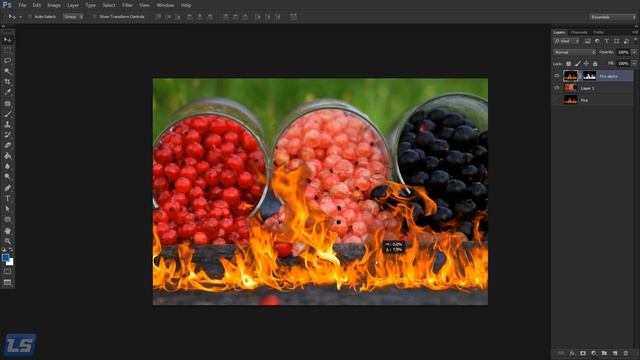Enable the Auto-Select checkbox
The image size is (640, 360).
point(30,17)
